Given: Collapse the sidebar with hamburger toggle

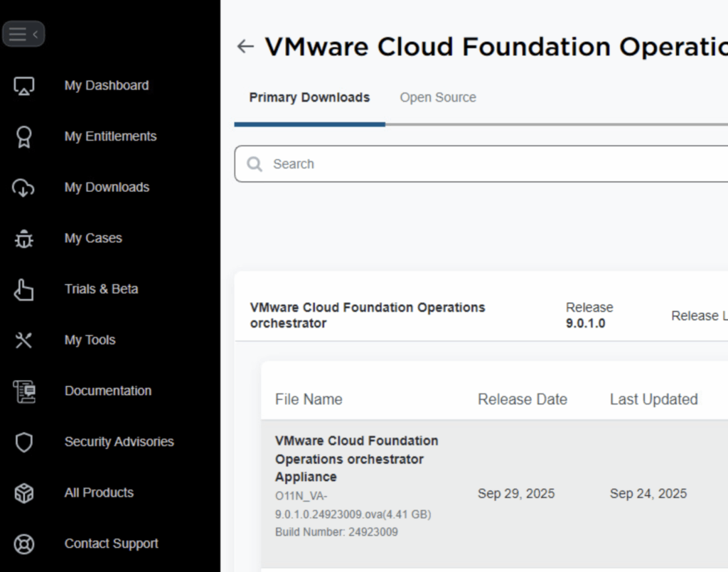Looking at the screenshot, I should (x=23, y=33).
